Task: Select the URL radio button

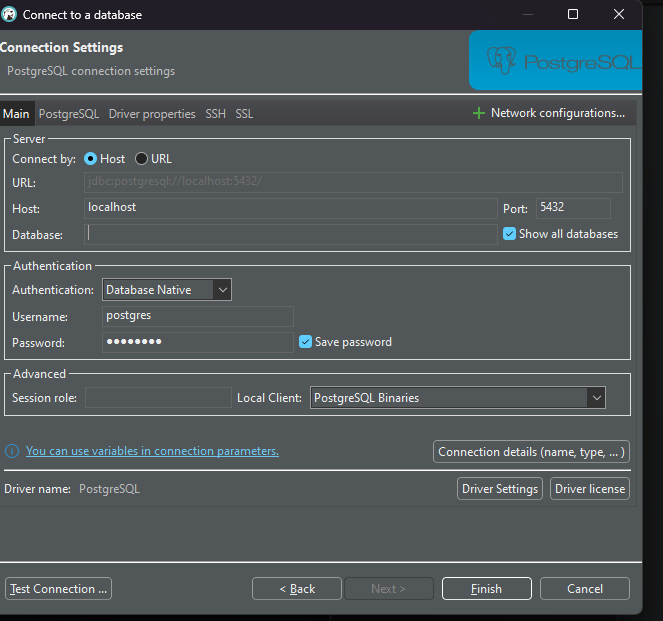Action: coord(141,159)
